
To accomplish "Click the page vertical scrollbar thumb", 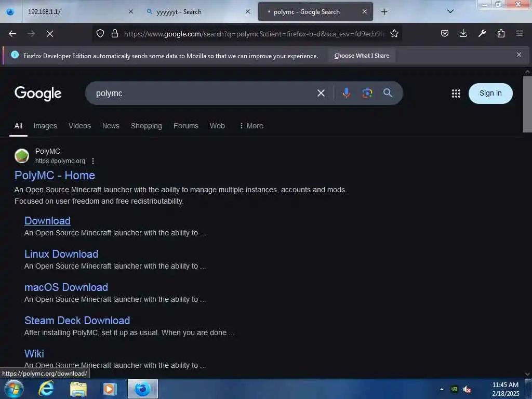I will [x=527, y=104].
